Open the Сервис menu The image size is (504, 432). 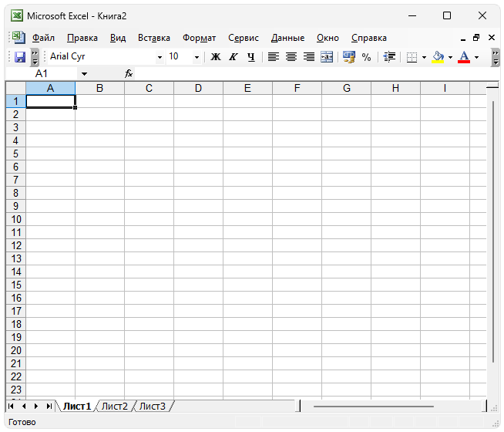coord(244,38)
